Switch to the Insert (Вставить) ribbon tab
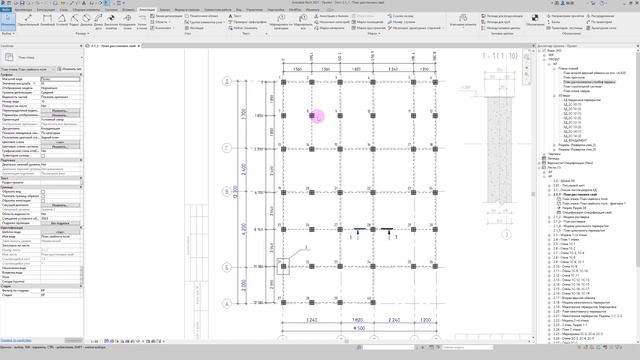Image resolution: width=640 pixels, height=360 pixels. 128,9
